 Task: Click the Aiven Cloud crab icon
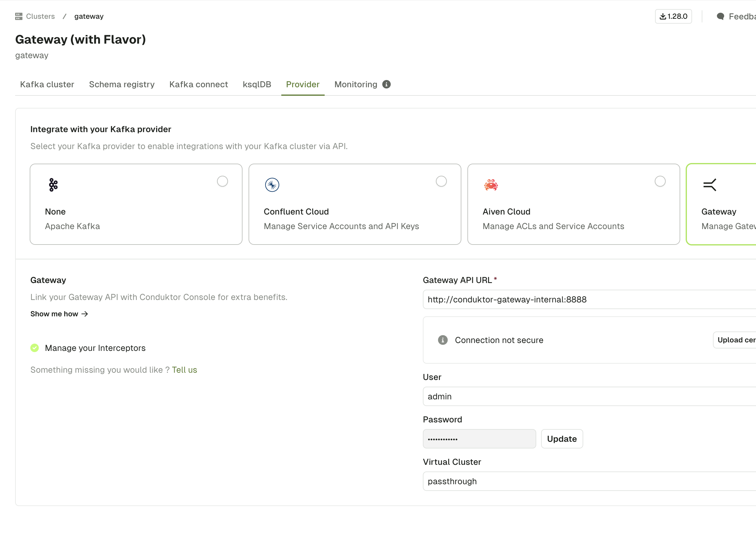click(x=491, y=185)
